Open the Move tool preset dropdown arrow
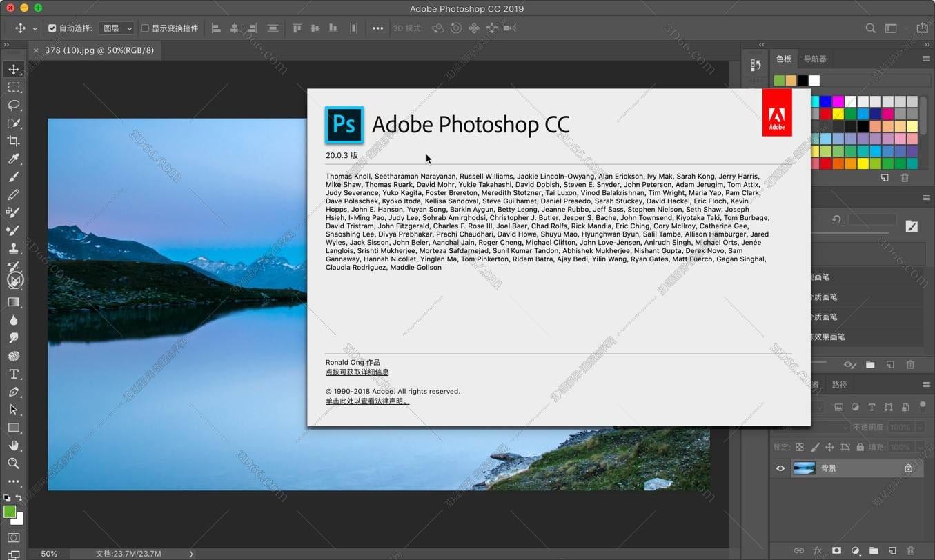This screenshot has width=935, height=560. [x=35, y=29]
